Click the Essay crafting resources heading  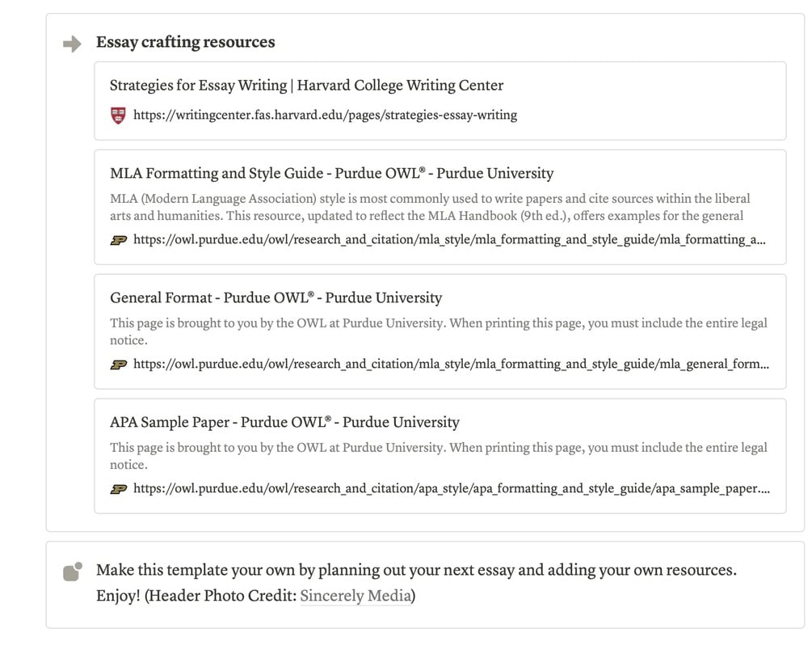click(185, 42)
